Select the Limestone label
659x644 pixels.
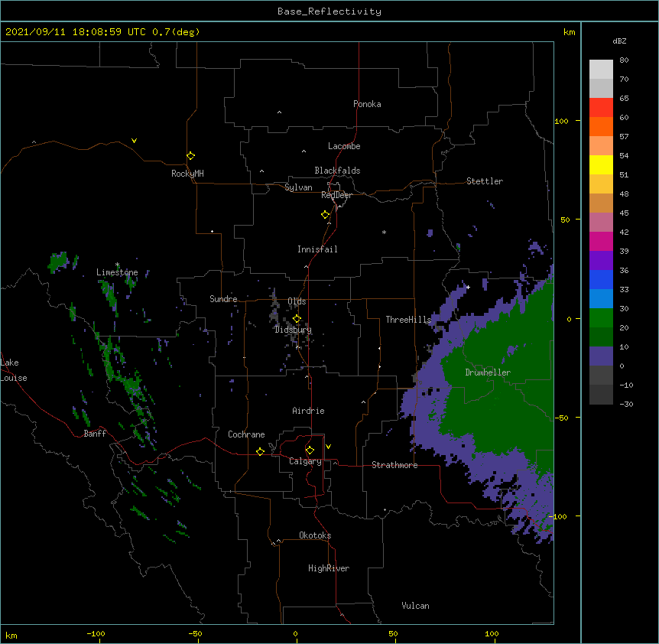pos(117,272)
